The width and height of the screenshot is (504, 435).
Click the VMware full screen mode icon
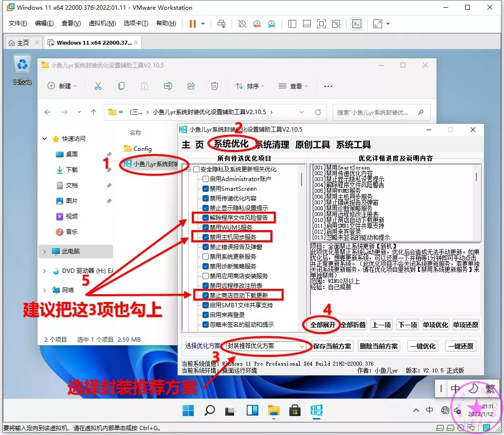pos(321,24)
